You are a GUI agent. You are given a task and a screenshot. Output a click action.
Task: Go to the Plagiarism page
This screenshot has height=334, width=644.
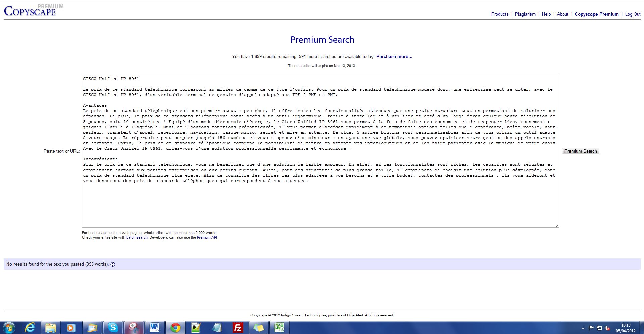[525, 14]
